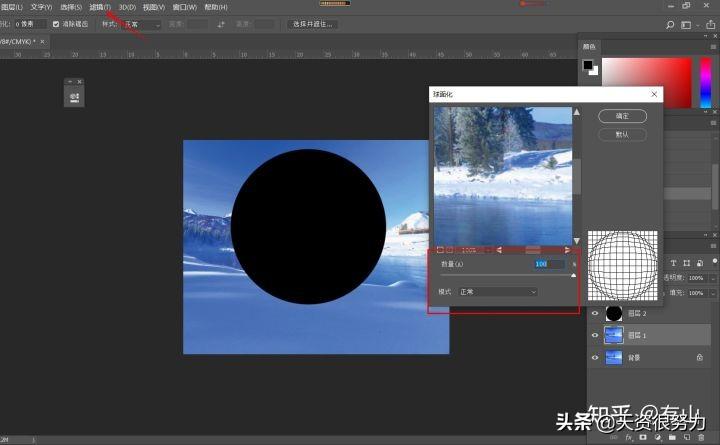
Task: Click the Select and Mask (选择并遮住) button
Action: point(313,24)
